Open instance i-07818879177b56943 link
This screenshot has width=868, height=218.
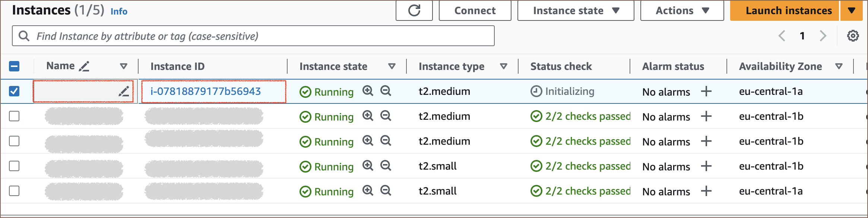tap(206, 91)
